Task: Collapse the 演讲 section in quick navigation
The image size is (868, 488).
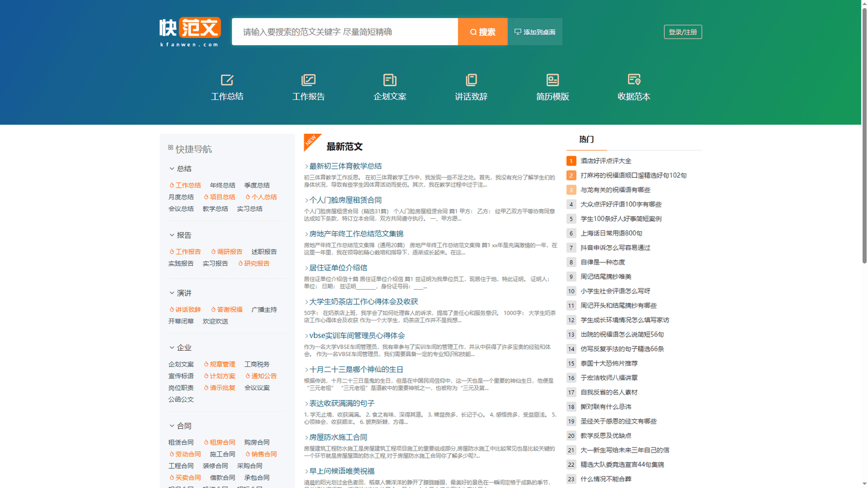Action: point(180,293)
